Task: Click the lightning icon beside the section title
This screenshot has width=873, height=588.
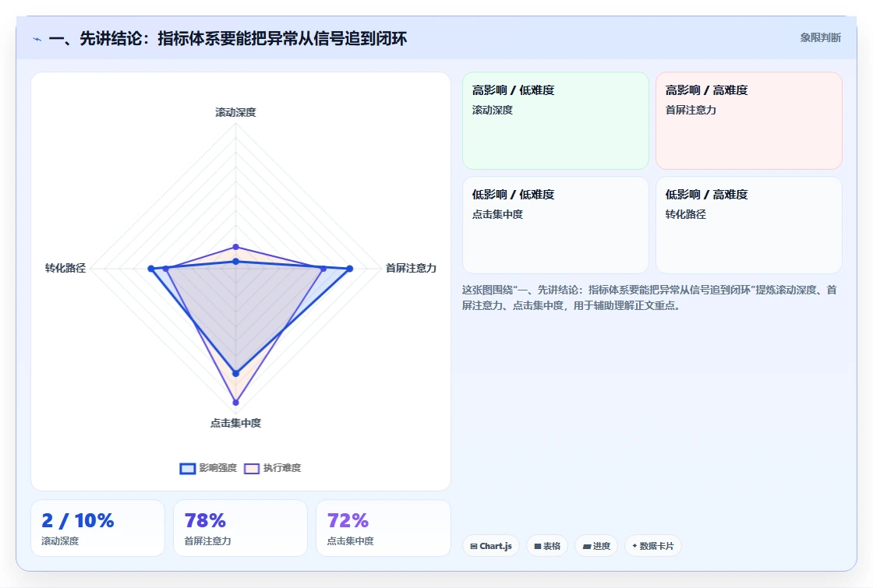Action: coord(37,39)
